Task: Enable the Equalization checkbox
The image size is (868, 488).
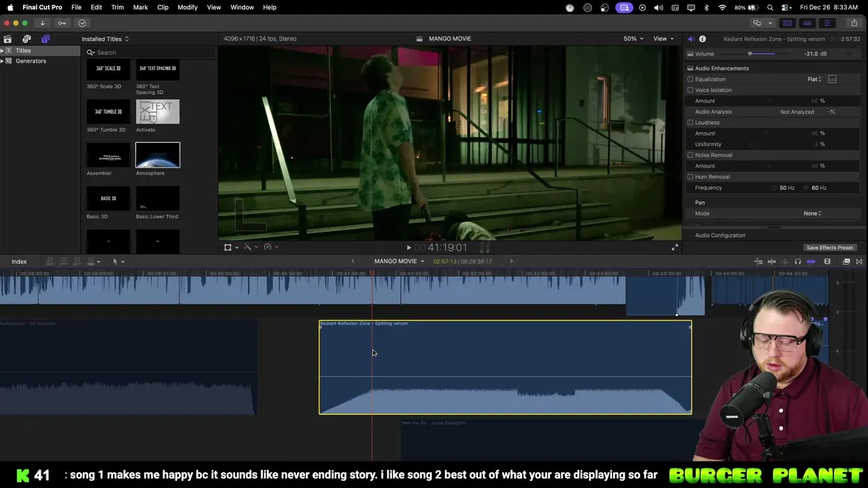Action: click(690, 79)
